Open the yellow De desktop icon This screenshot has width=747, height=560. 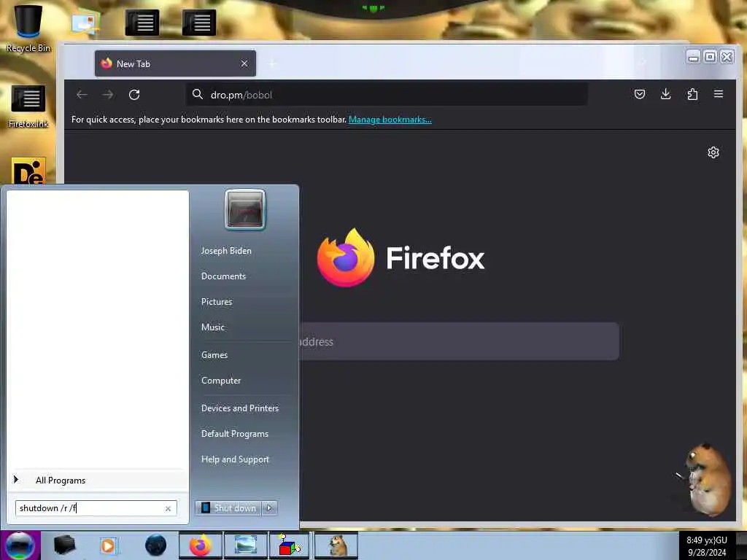[x=28, y=171]
